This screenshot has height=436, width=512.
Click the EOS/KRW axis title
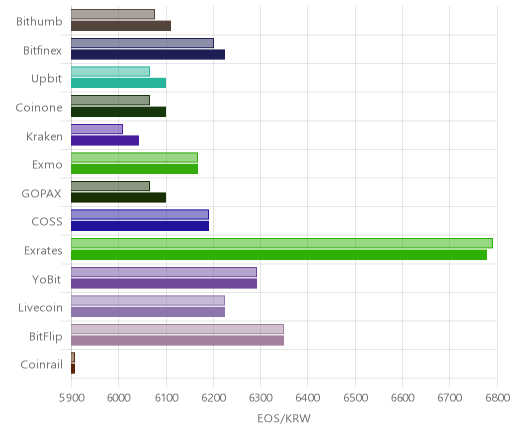click(284, 418)
